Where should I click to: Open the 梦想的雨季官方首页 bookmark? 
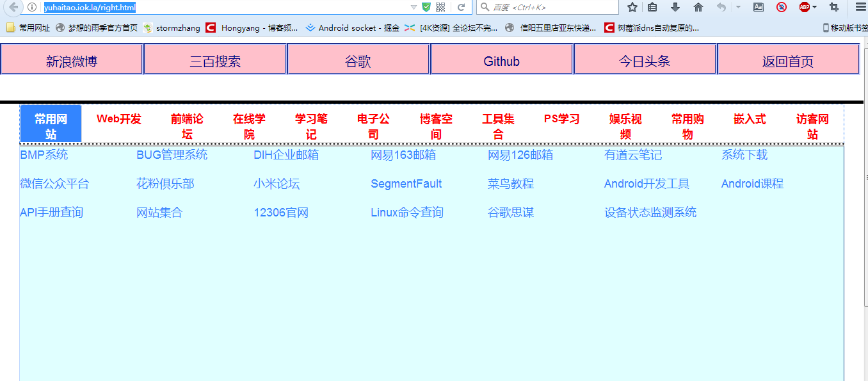[x=97, y=28]
